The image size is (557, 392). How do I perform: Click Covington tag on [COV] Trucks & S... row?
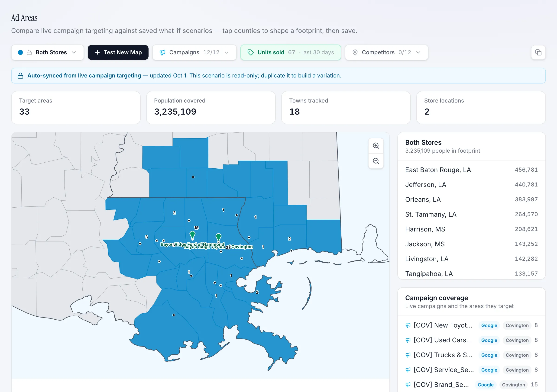517,355
